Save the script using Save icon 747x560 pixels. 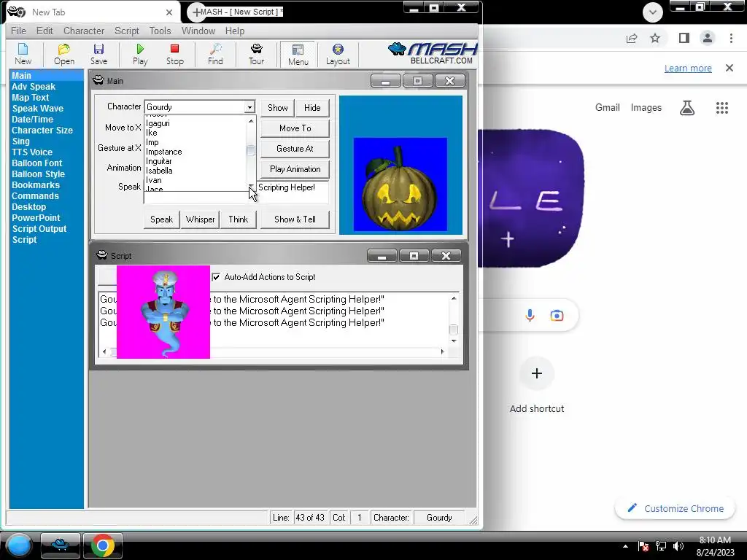[98, 54]
